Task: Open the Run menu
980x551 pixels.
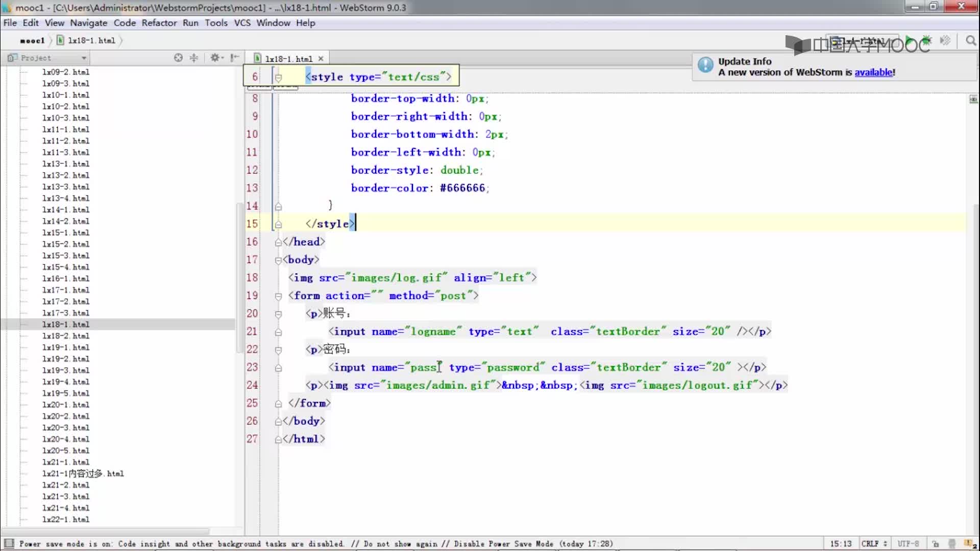Action: click(190, 23)
